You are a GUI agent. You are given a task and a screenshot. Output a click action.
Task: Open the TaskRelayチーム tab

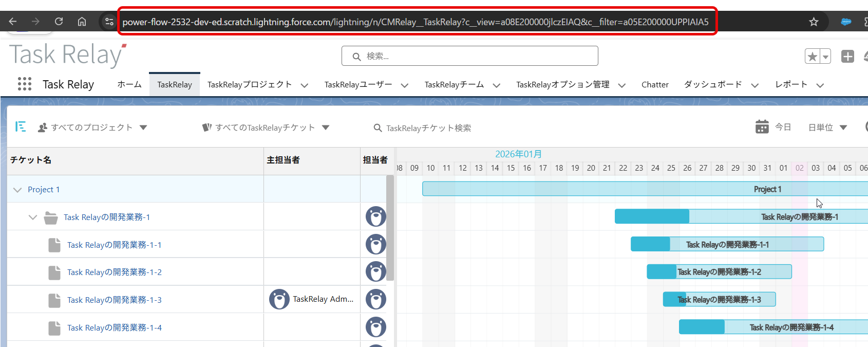click(454, 84)
